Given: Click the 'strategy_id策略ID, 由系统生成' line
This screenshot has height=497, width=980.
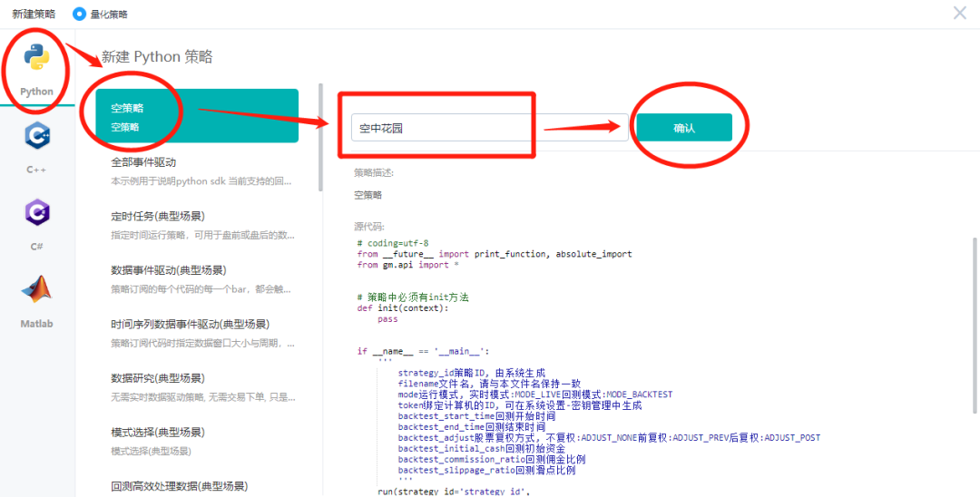Looking at the screenshot, I should [x=471, y=373].
